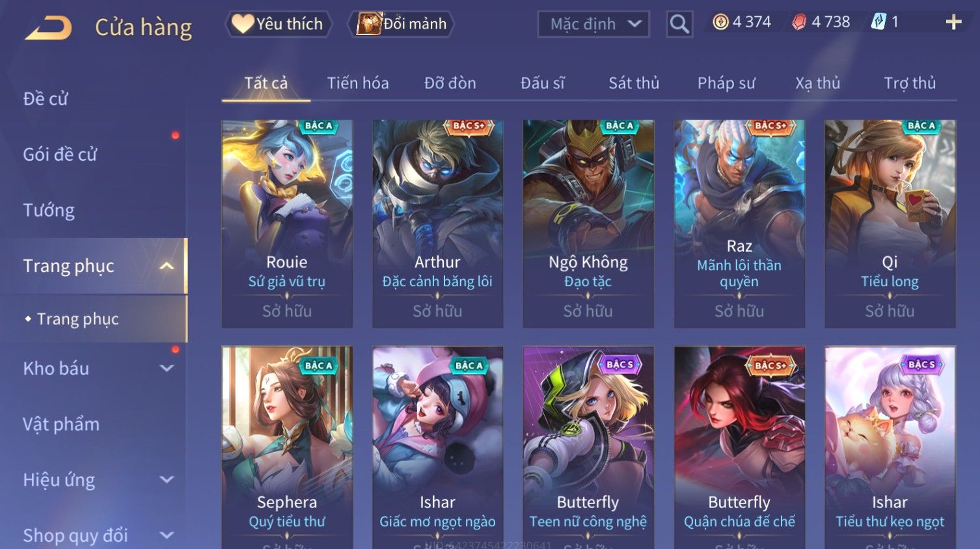Open search with the magnifier icon
The height and width of the screenshot is (549, 980).
(x=679, y=24)
